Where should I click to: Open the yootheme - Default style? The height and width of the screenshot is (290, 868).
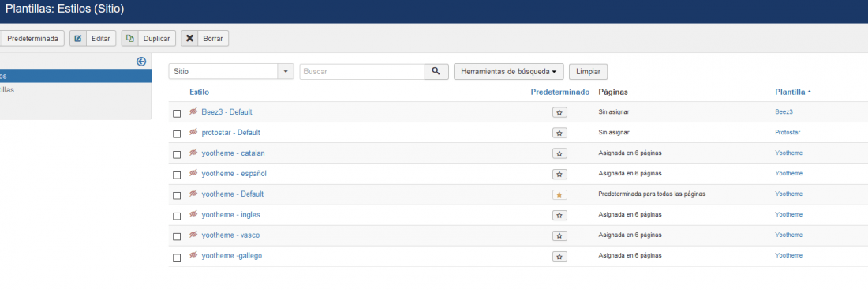pos(233,194)
